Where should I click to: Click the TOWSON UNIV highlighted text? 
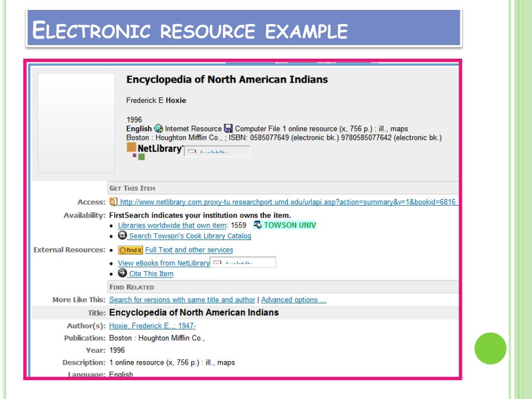pos(290,225)
